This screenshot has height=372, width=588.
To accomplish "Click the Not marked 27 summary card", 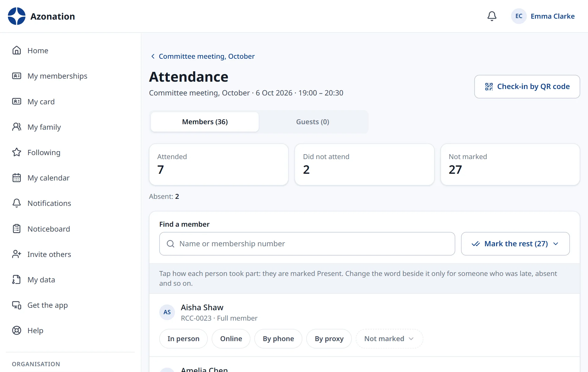I will pyautogui.click(x=510, y=165).
